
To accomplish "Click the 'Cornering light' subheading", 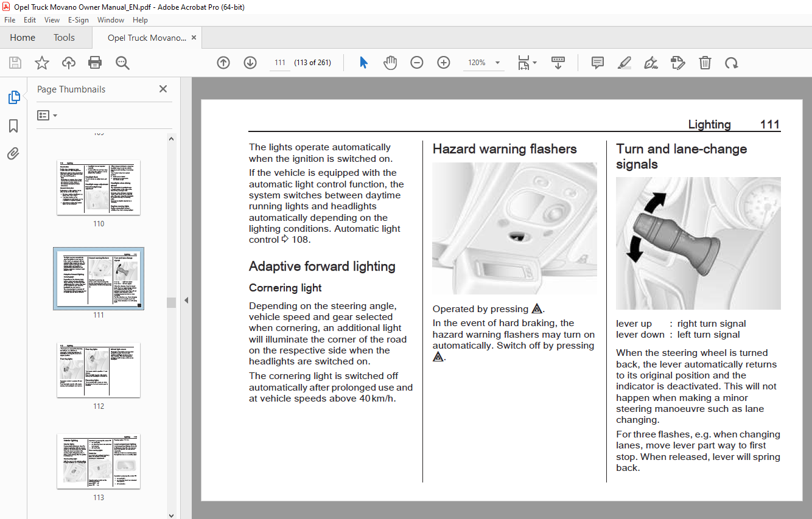I will (285, 288).
